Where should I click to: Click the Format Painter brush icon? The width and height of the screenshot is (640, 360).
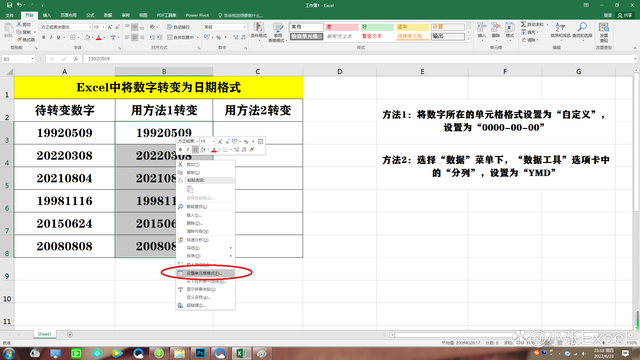(20, 40)
